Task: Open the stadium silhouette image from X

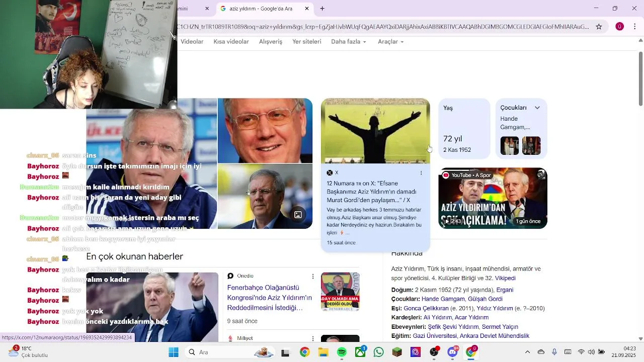Action: click(x=375, y=131)
